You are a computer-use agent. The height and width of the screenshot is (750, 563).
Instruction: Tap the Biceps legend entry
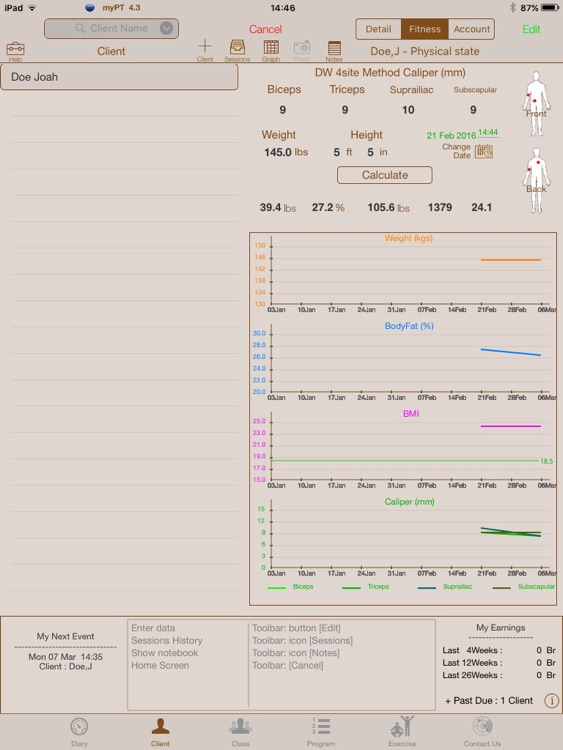(x=291, y=587)
